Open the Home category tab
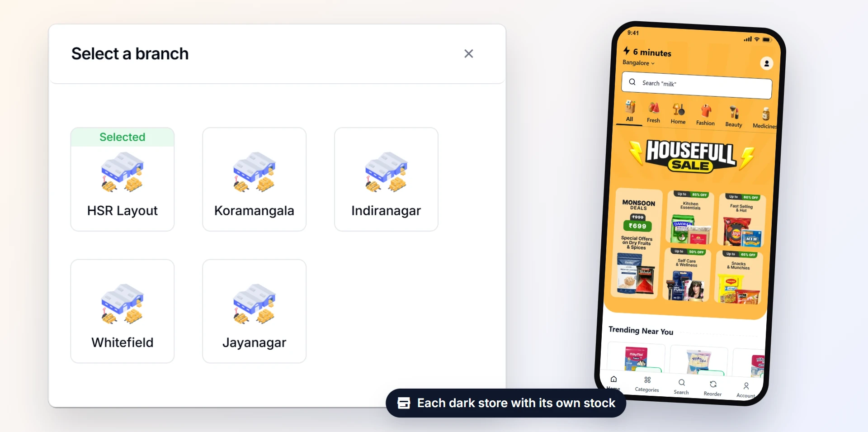 (x=678, y=114)
